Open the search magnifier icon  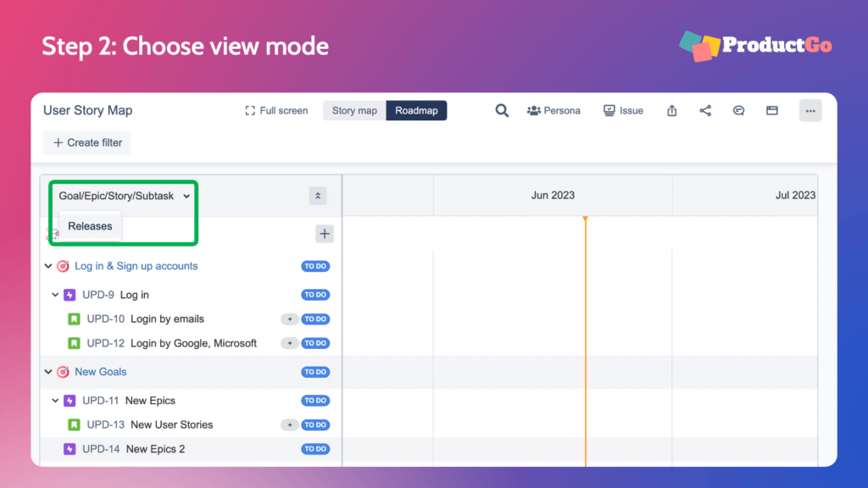click(x=502, y=110)
